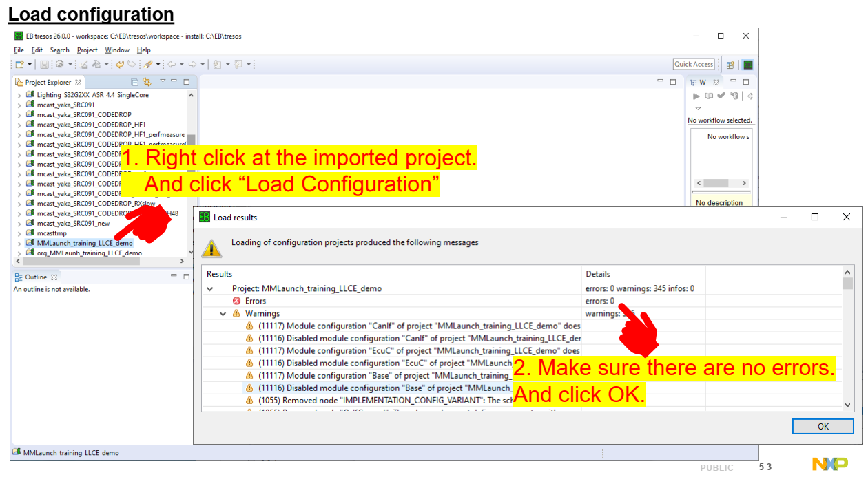This screenshot has width=868, height=477.
Task: Select the EB tresos perspective icon
Action: click(x=747, y=65)
